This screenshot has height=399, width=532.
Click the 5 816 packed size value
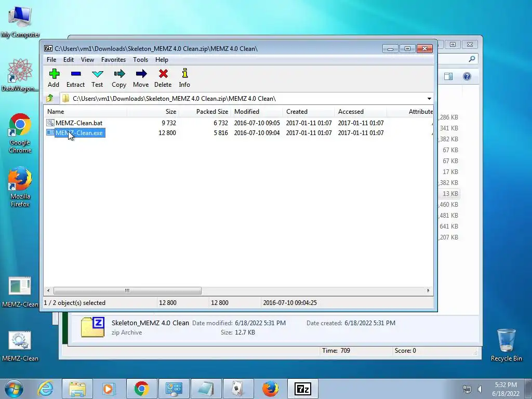(220, 133)
